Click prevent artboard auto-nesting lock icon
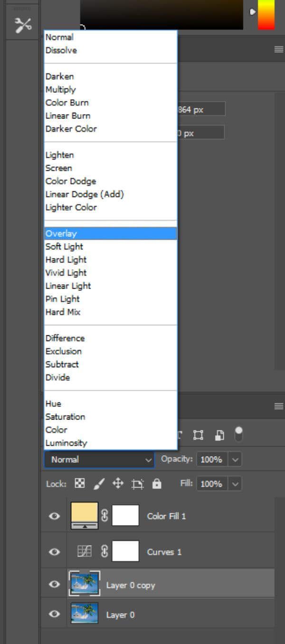Image resolution: width=285 pixels, height=644 pixels. (137, 484)
